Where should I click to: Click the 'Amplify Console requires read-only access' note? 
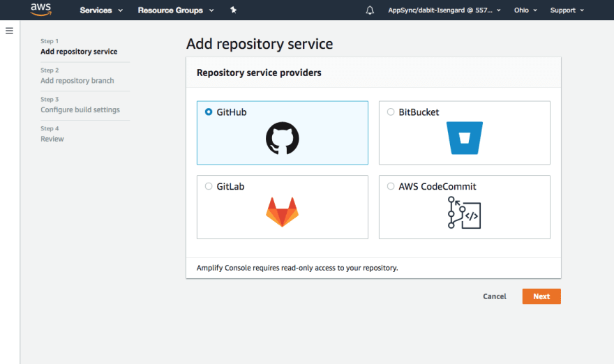tap(297, 268)
